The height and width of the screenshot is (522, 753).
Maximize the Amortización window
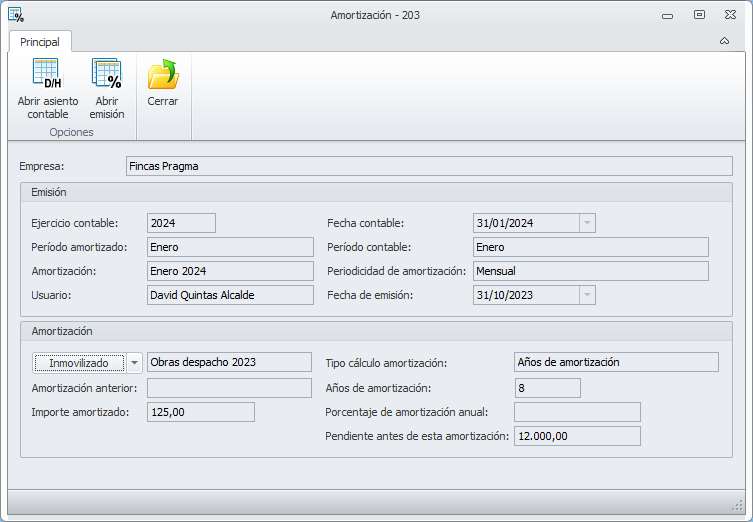699,15
